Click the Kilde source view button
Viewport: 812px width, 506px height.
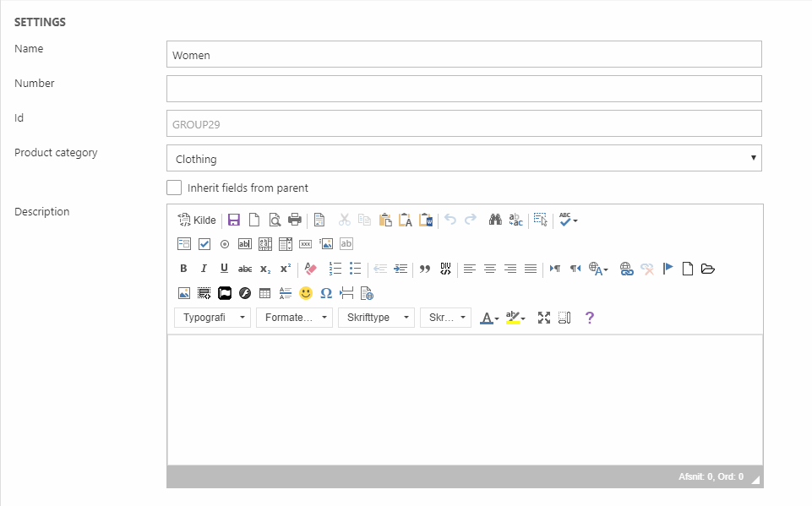[x=196, y=220]
